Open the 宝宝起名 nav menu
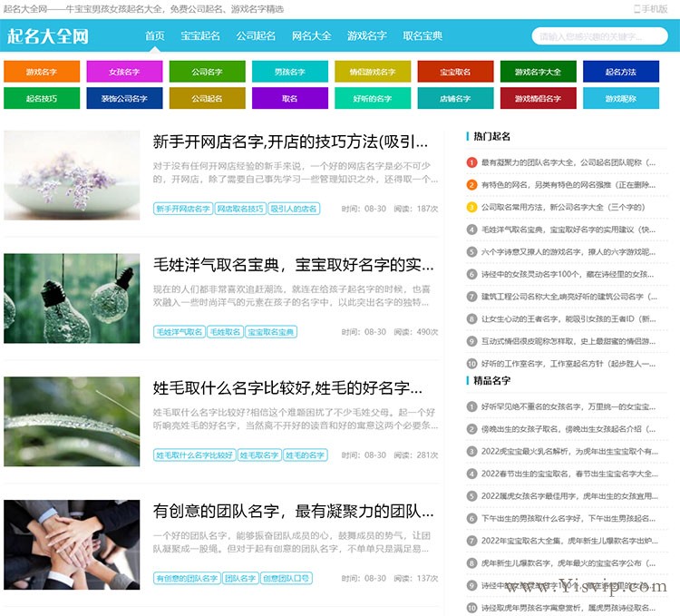The image size is (680, 616). pyautogui.click(x=200, y=35)
